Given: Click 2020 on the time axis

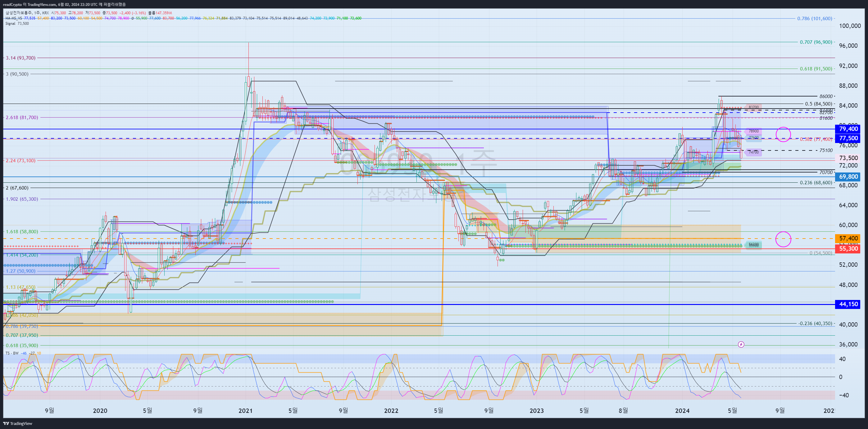Looking at the screenshot, I should (x=100, y=410).
